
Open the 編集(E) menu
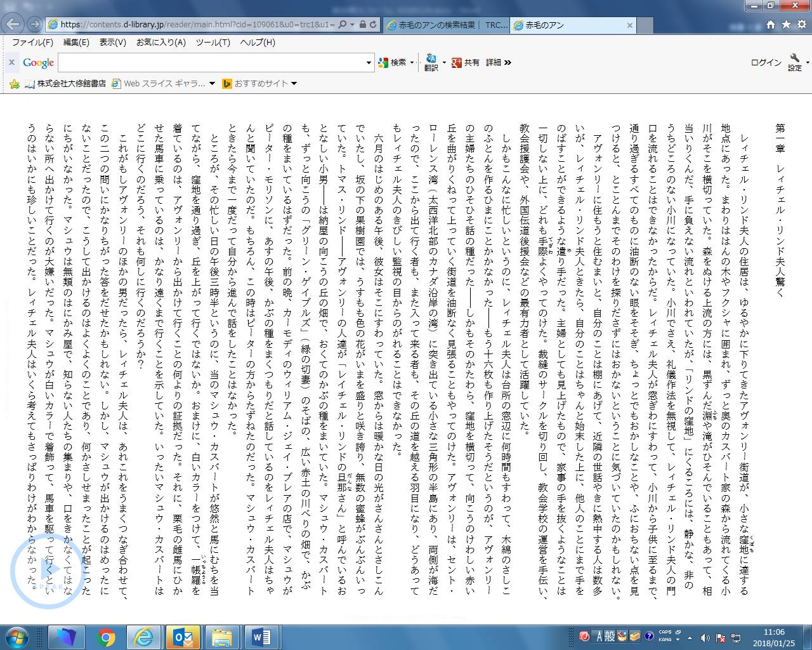[x=76, y=43]
